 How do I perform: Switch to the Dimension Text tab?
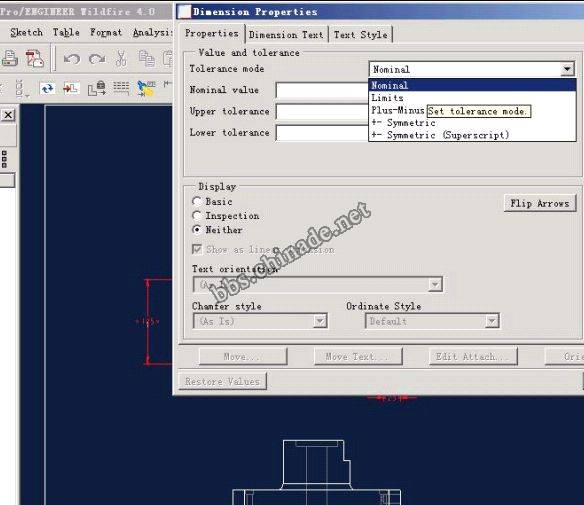coord(286,35)
